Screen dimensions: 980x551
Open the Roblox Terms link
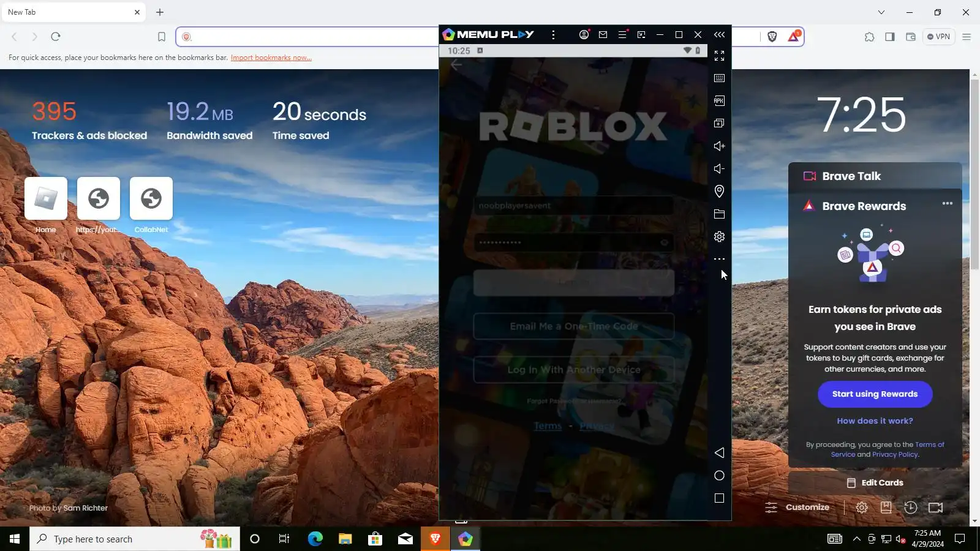pos(548,426)
